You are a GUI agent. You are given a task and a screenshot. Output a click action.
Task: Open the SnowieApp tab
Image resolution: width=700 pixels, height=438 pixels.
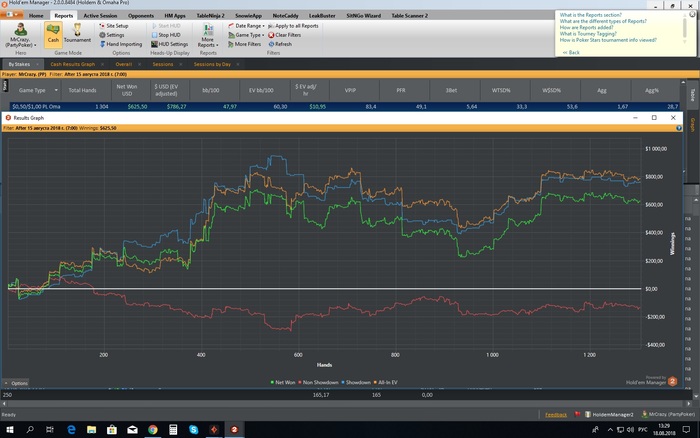point(248,16)
